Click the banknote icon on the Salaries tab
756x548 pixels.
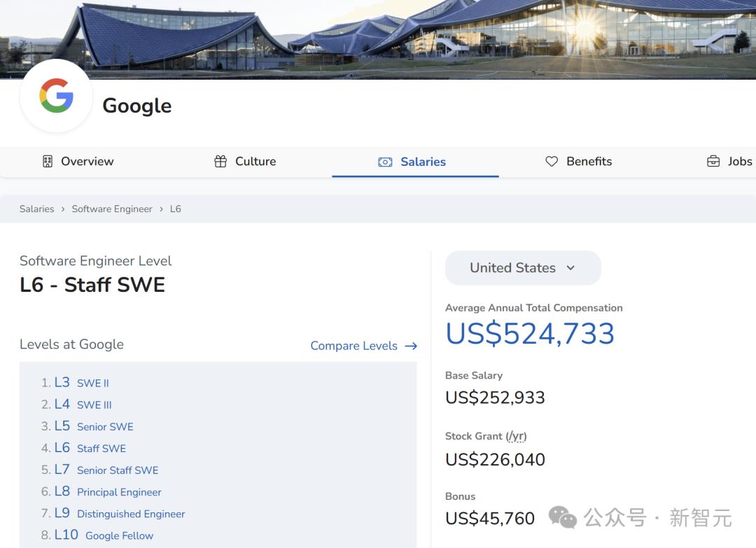384,162
